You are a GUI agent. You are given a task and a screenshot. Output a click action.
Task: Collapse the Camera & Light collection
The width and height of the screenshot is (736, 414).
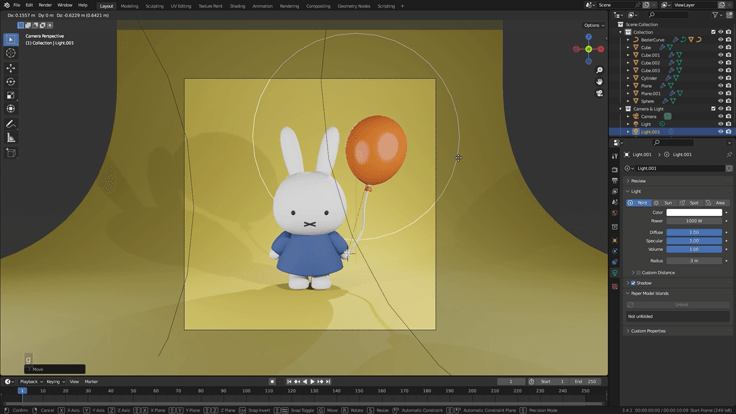pos(621,109)
